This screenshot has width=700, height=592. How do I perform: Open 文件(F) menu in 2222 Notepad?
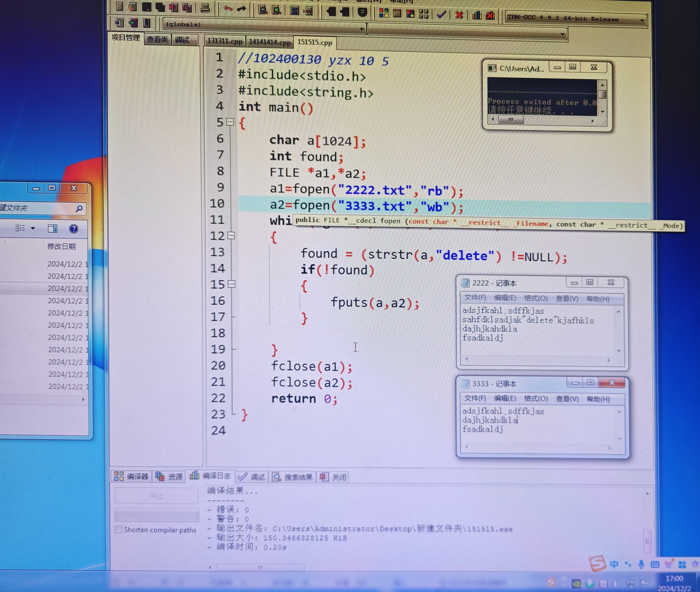pyautogui.click(x=475, y=298)
